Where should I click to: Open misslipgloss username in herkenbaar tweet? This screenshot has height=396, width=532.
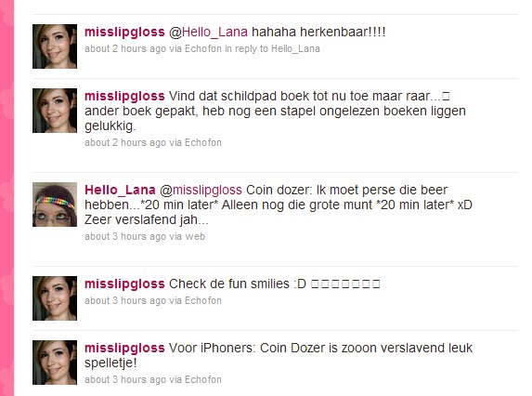[124, 32]
